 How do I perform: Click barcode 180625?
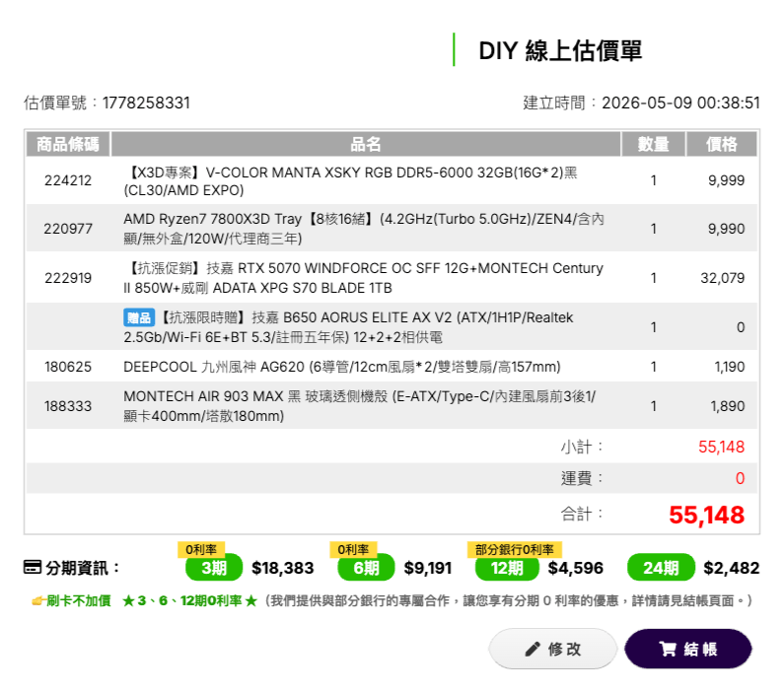click(x=68, y=367)
